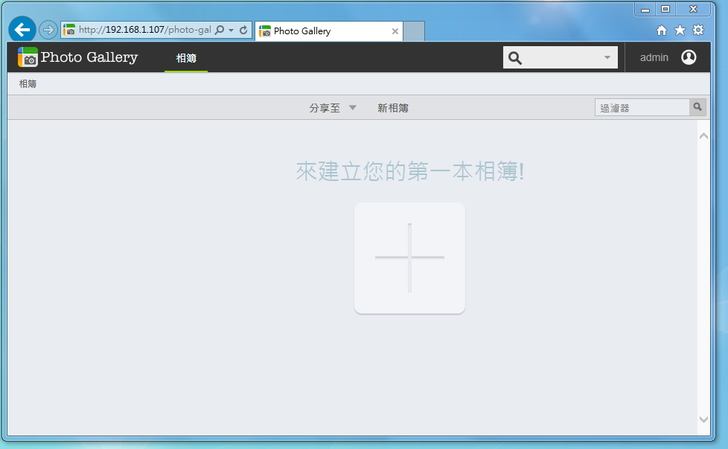Click the filter search magnifier button
This screenshot has height=449, width=728.
697,107
